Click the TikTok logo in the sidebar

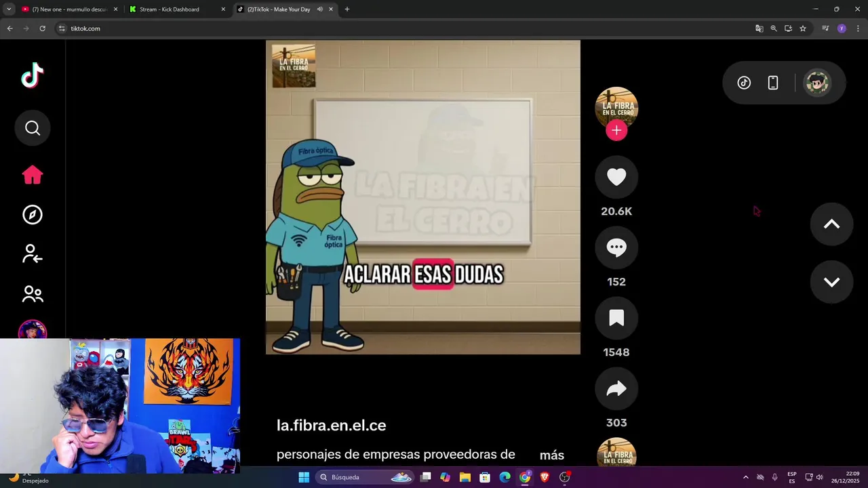[33, 75]
